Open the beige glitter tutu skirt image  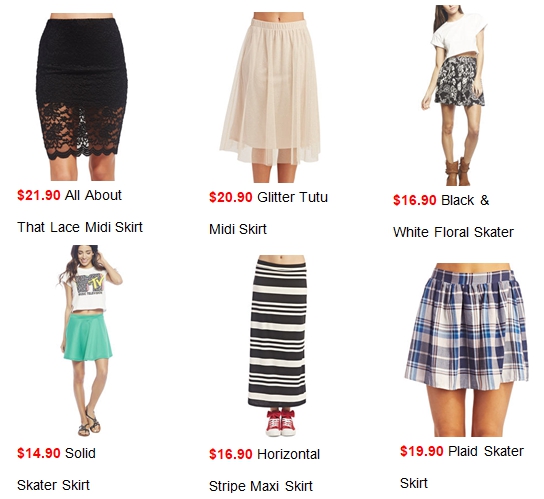click(270, 97)
